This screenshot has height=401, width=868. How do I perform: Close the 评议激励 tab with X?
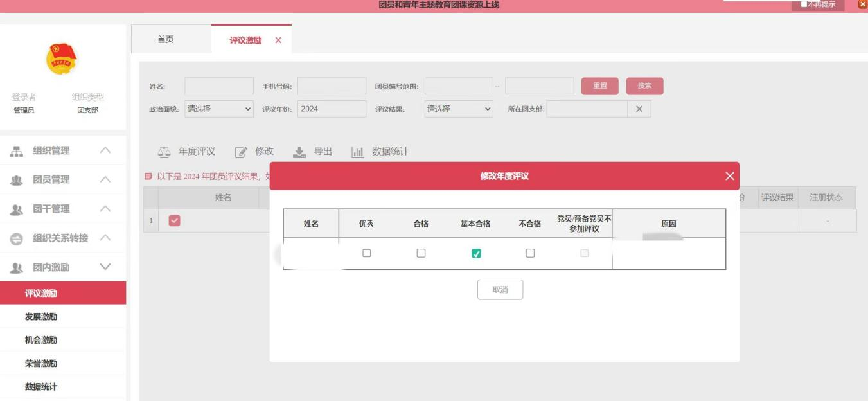click(x=278, y=40)
